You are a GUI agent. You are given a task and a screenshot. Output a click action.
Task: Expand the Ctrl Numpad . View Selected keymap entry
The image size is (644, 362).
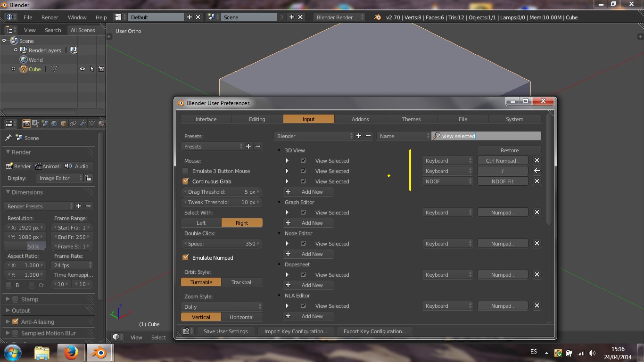tap(287, 160)
